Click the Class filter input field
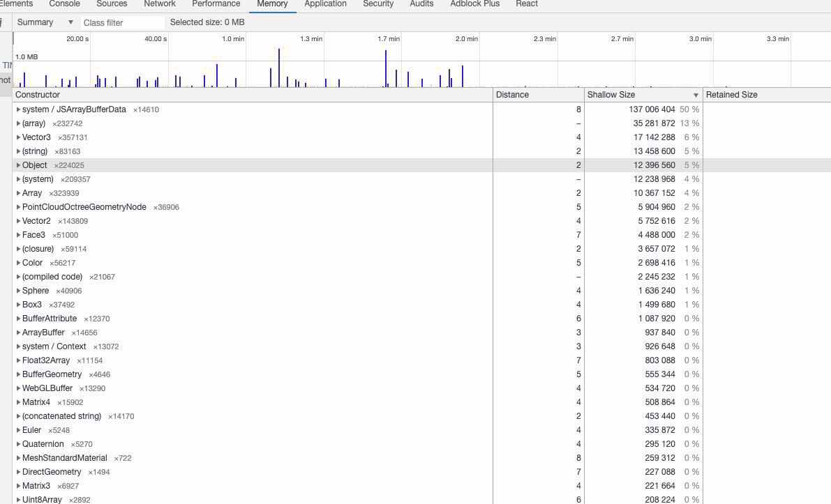The width and height of the screenshot is (831, 504). tap(122, 23)
